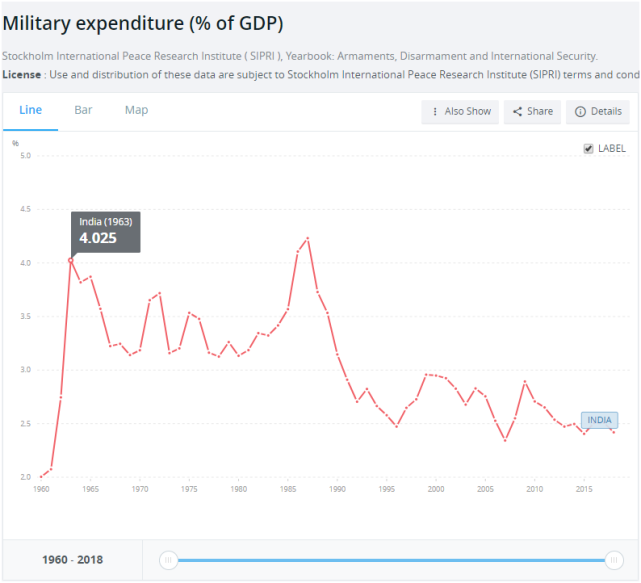Image resolution: width=641 pixels, height=583 pixels.
Task: Click the INDIA series label tag
Action: point(599,420)
